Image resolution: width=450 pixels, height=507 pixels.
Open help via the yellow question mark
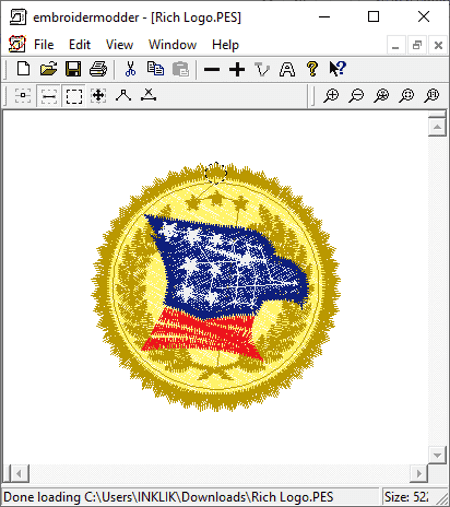tap(312, 69)
